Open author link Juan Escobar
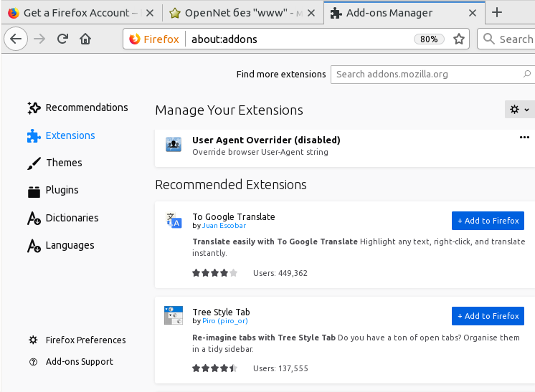The height and width of the screenshot is (392, 535). [x=224, y=226]
